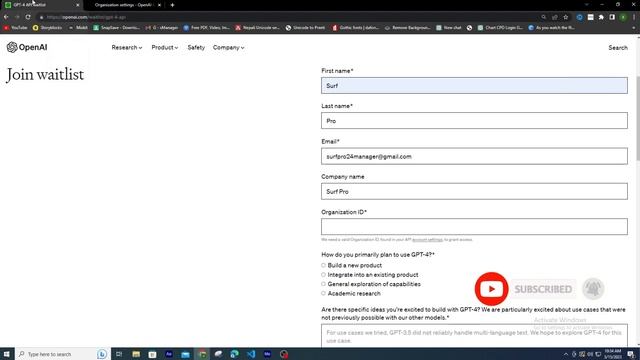Click the Bing icon in taskbar search
This screenshot has height=360, width=640.
pyautogui.click(x=102, y=354)
